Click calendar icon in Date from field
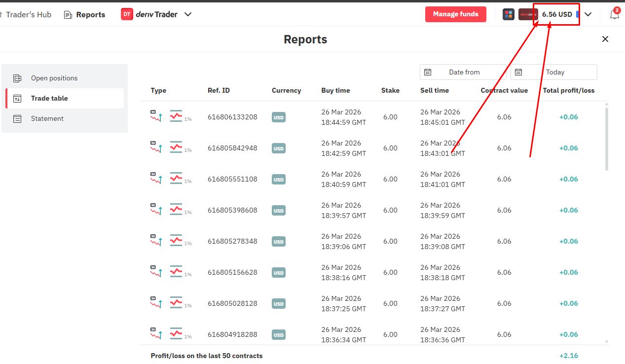 (428, 72)
